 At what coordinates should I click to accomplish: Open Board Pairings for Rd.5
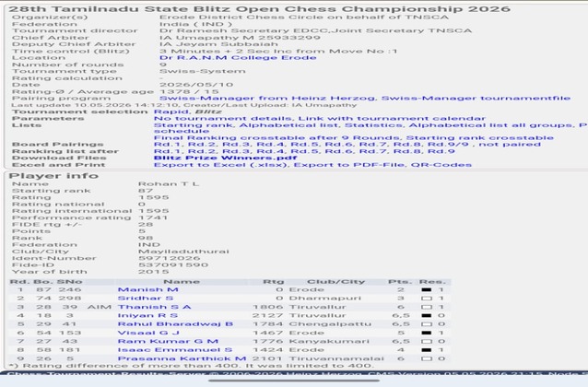305,145
